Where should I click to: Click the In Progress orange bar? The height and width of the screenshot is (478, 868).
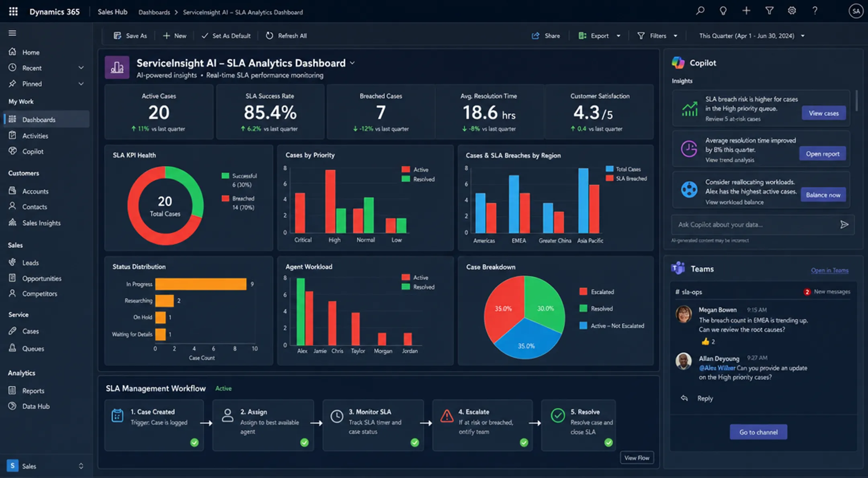click(x=201, y=284)
